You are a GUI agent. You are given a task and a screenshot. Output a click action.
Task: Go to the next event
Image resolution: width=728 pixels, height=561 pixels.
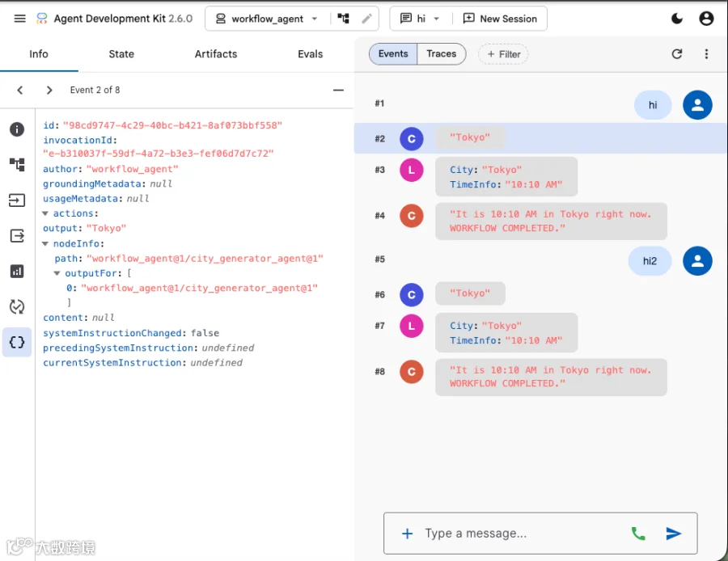pyautogui.click(x=49, y=90)
